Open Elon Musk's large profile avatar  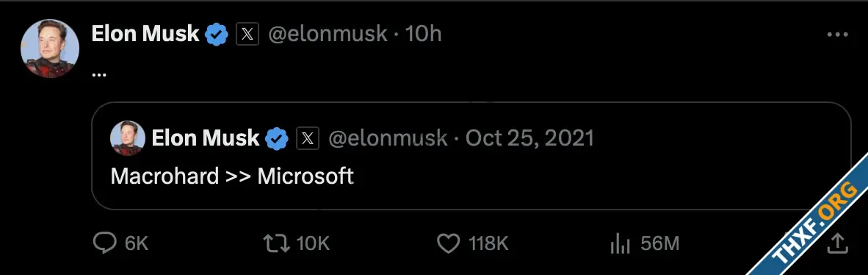(50, 49)
